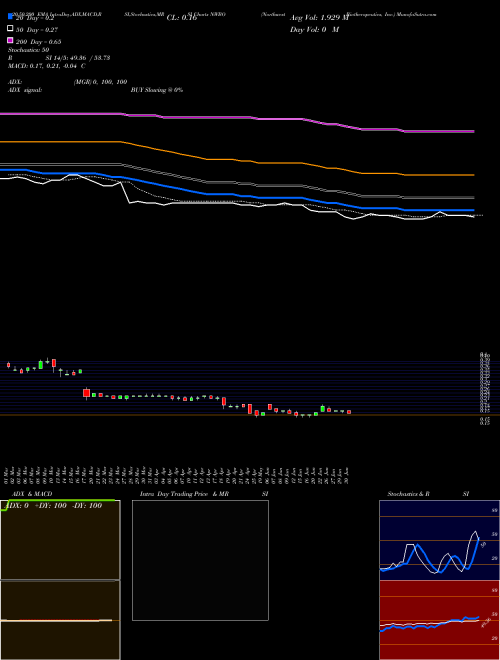500x660 pixels.
Task: Click the large red candlestick after the gap down
Action: pos(87,393)
